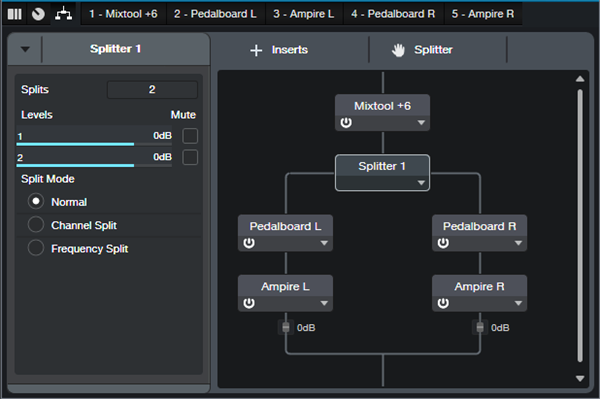The height and width of the screenshot is (399, 600).
Task: Click the routing view scroll up arrow
Action: coord(580,79)
